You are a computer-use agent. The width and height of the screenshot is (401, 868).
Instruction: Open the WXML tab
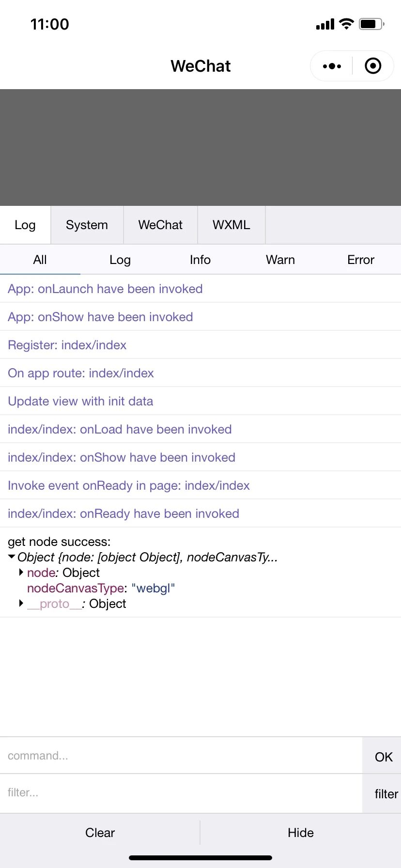tap(231, 225)
